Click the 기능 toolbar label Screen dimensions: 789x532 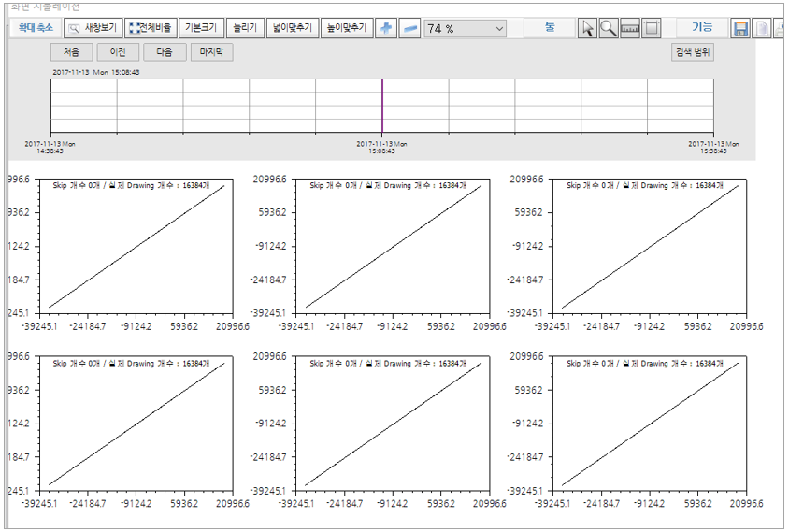click(702, 27)
